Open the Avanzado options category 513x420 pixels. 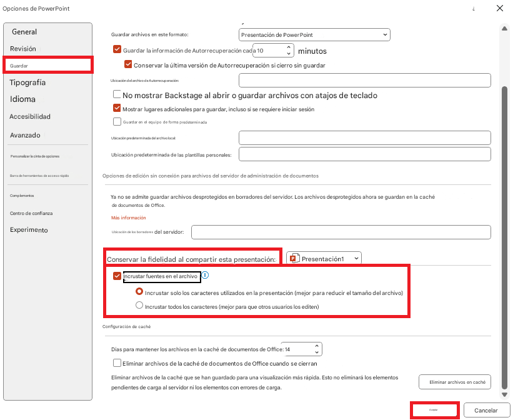click(x=25, y=135)
